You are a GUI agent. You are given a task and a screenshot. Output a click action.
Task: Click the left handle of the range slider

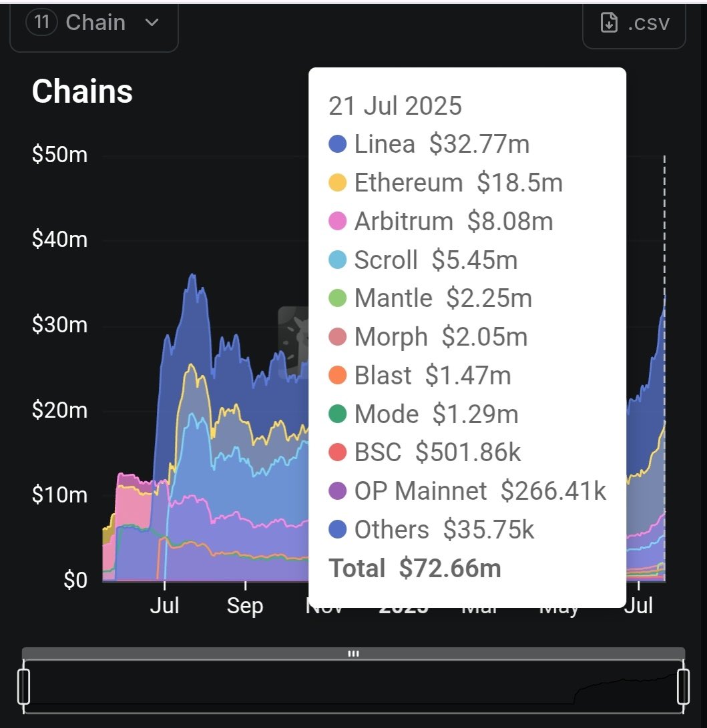23,686
